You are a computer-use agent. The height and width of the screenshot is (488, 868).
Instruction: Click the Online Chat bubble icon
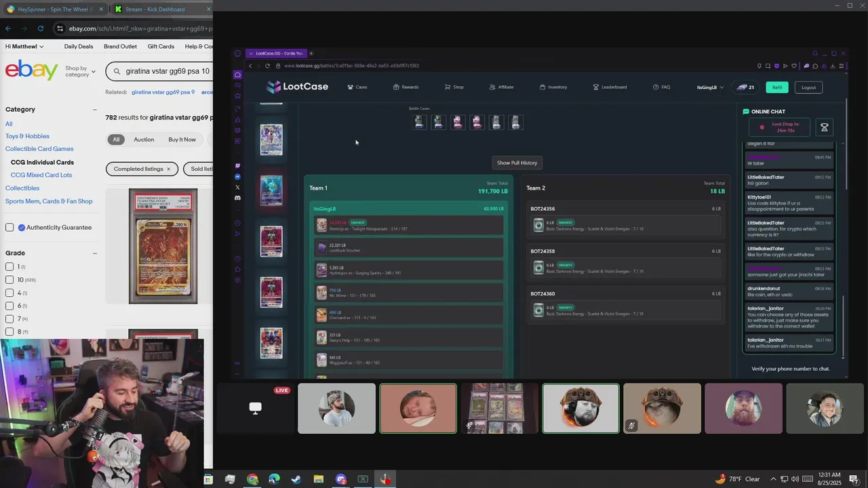(x=746, y=112)
